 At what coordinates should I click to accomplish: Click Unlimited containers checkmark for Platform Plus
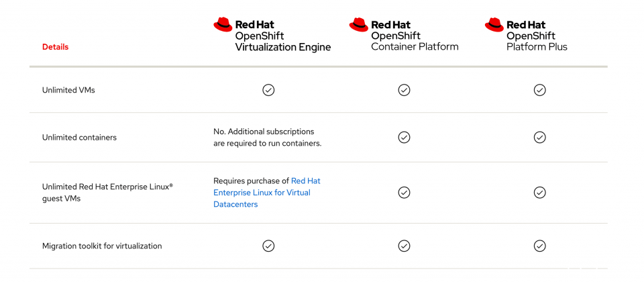tap(539, 137)
